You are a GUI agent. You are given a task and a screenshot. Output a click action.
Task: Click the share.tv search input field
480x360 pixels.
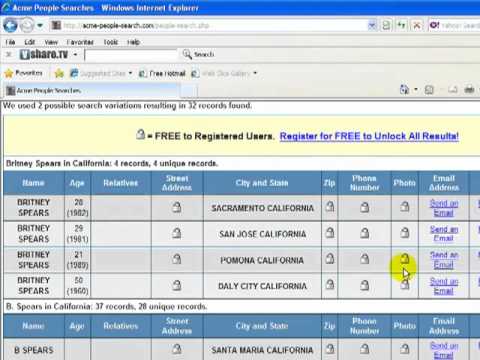pos(131,55)
